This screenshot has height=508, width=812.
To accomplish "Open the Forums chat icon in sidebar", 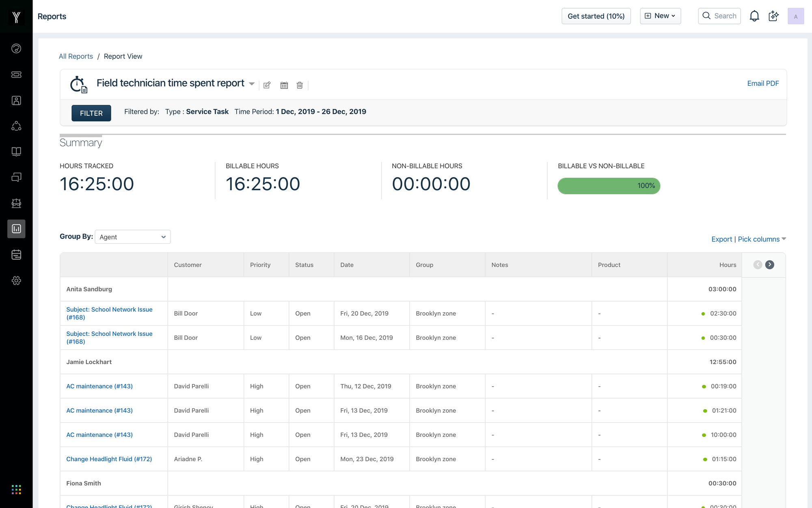I will [16, 177].
